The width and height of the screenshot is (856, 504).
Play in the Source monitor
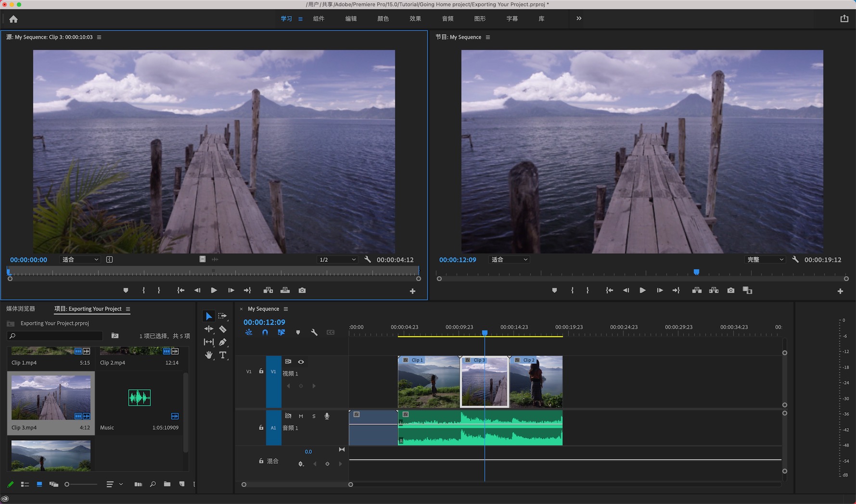pos(214,290)
